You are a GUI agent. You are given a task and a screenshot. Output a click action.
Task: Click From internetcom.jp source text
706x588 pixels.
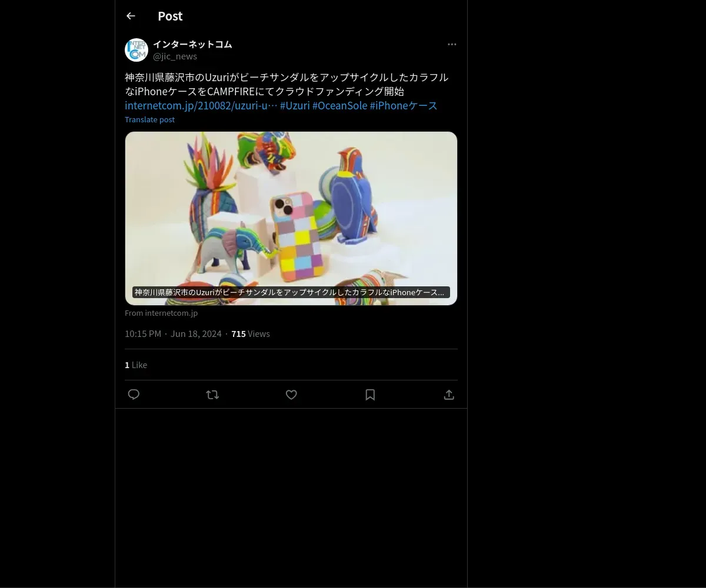pos(161,313)
